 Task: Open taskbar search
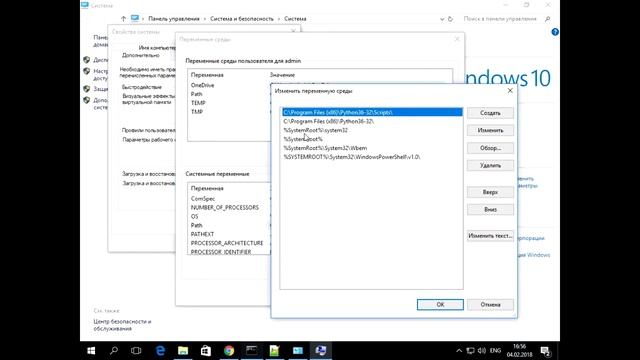(114, 351)
